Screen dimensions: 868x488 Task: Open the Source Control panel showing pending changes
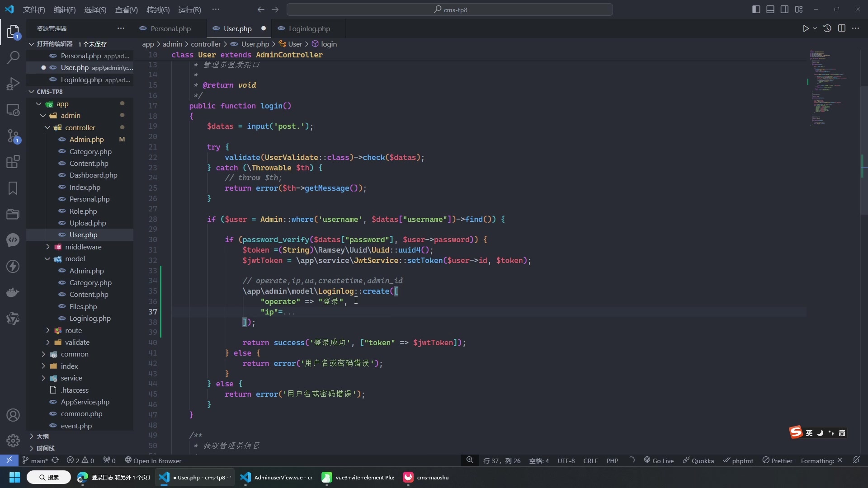click(x=13, y=136)
